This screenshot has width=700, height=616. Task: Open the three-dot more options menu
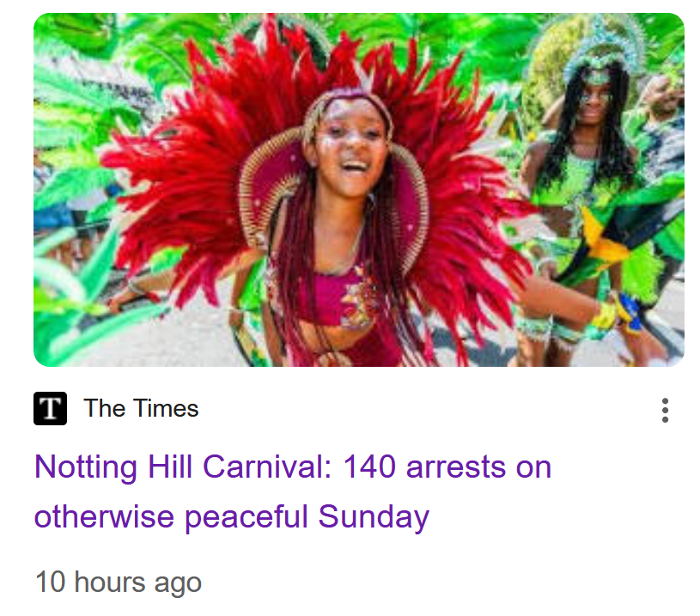click(x=665, y=410)
